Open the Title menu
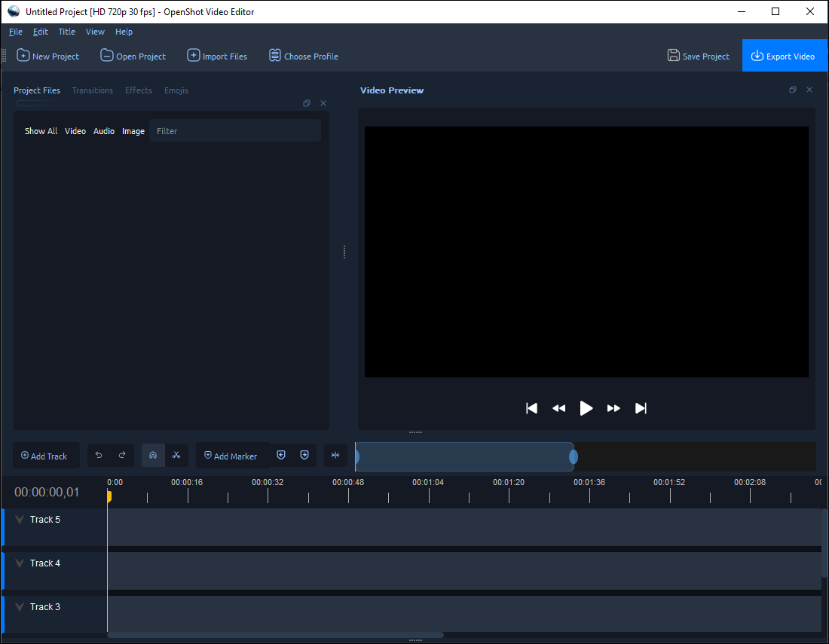This screenshot has width=829, height=644. [x=66, y=32]
